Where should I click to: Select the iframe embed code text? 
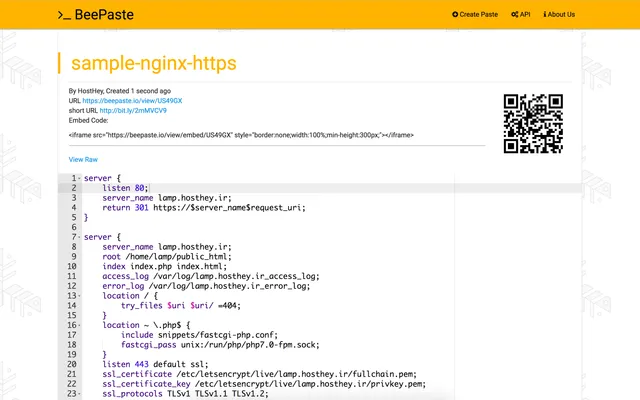click(x=241, y=135)
